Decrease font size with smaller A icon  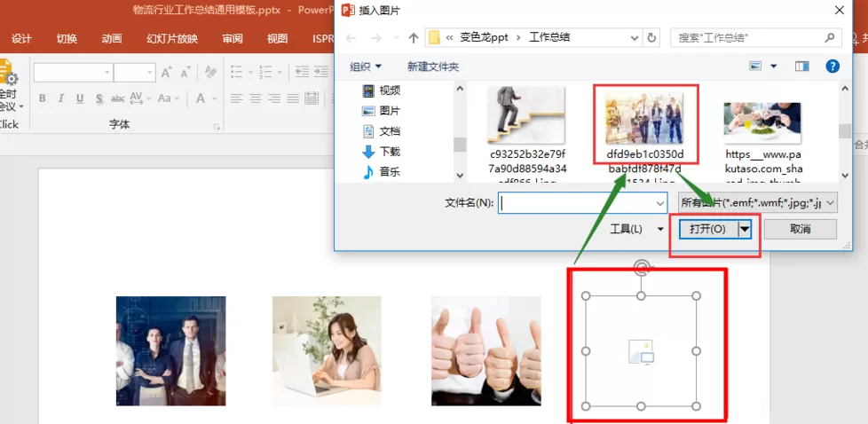coord(185,73)
